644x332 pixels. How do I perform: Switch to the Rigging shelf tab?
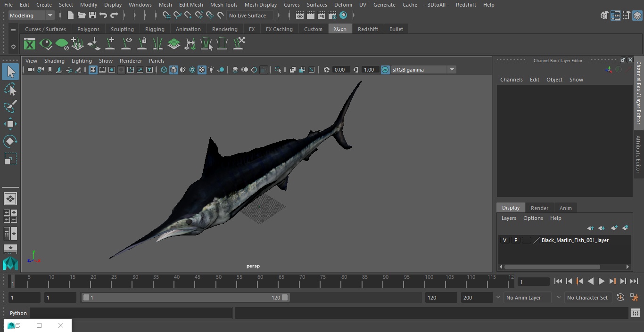[155, 29]
